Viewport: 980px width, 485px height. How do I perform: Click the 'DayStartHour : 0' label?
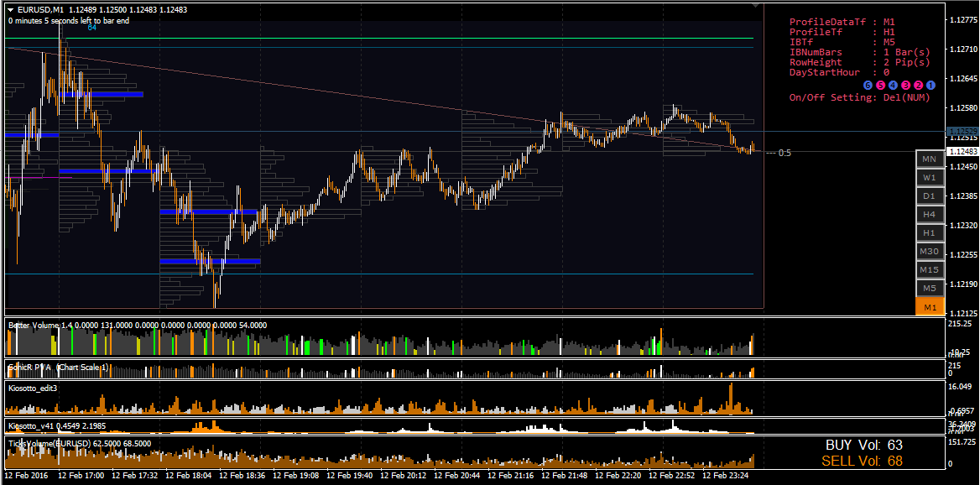coord(839,72)
